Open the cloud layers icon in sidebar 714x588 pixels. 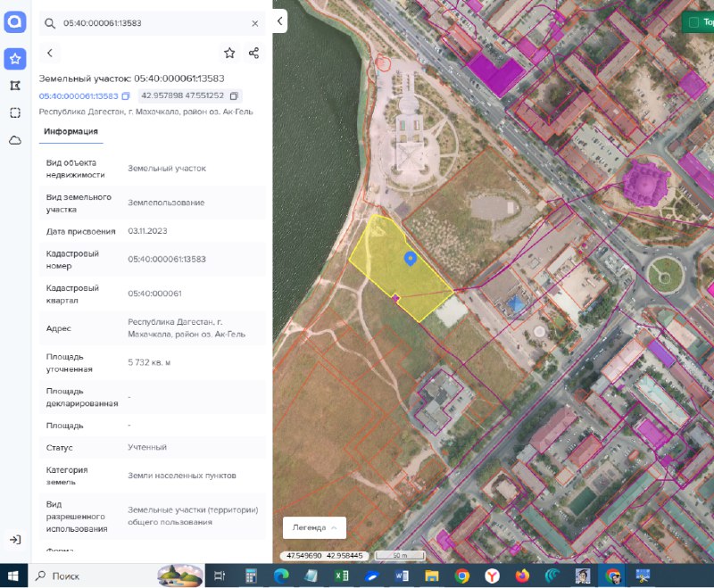(14, 140)
